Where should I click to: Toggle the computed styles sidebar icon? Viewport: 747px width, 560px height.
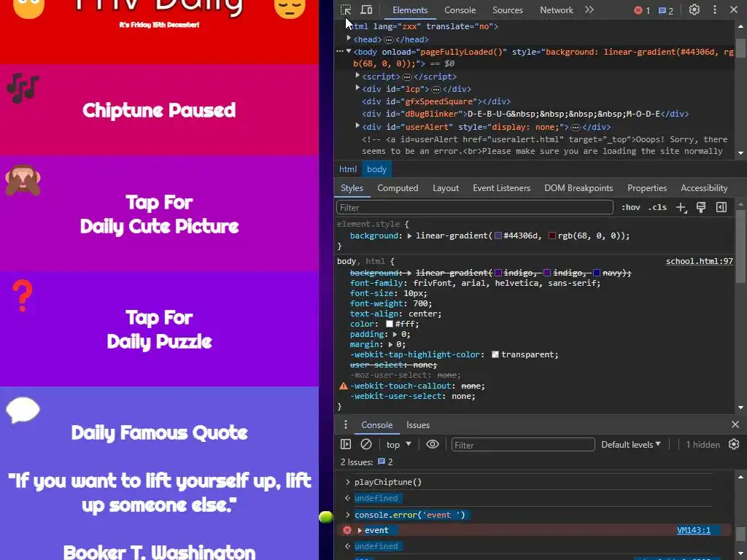721,207
